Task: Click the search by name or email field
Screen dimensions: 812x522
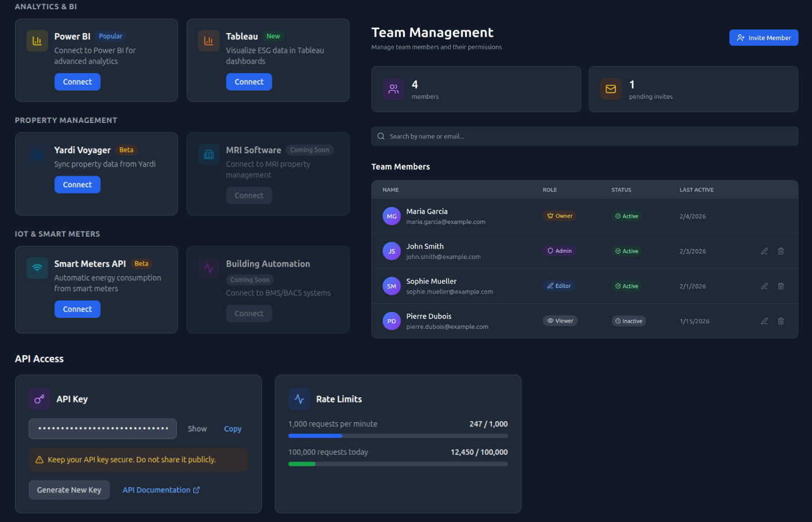Action: 585,136
